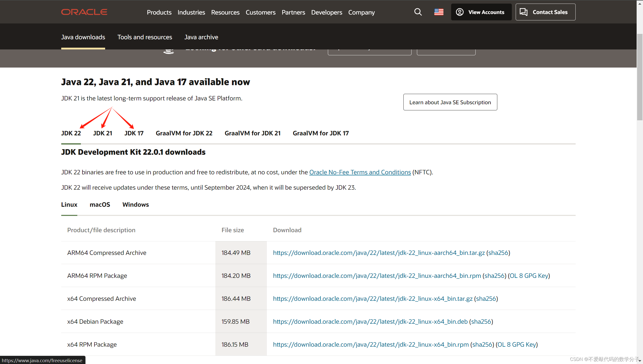Open sha256 link for ARM64 Compressed Archive
The image size is (643, 364).
pyautogui.click(x=498, y=253)
